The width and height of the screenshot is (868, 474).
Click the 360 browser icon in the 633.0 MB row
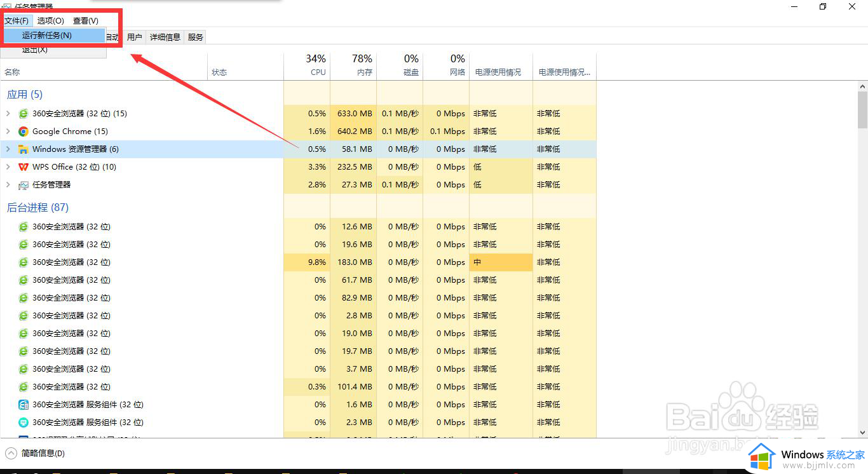click(x=24, y=114)
